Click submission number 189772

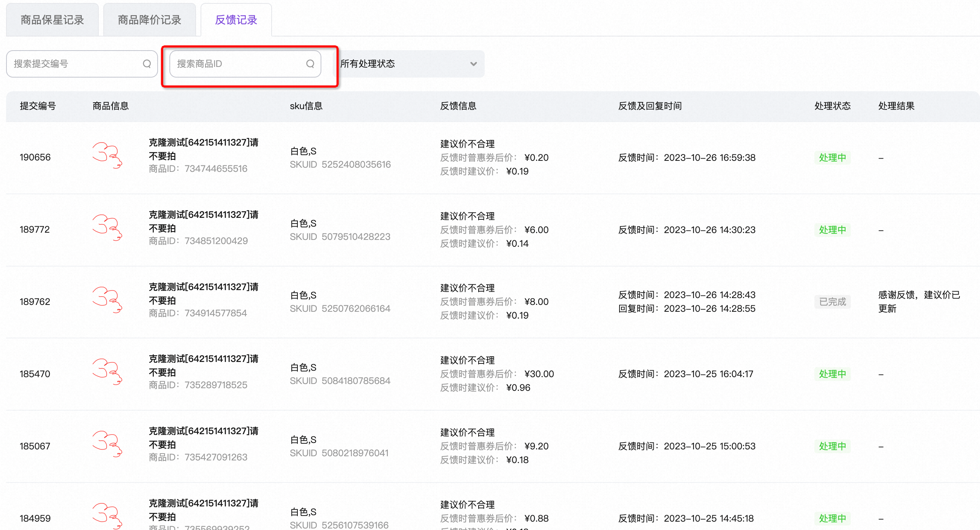pyautogui.click(x=35, y=230)
